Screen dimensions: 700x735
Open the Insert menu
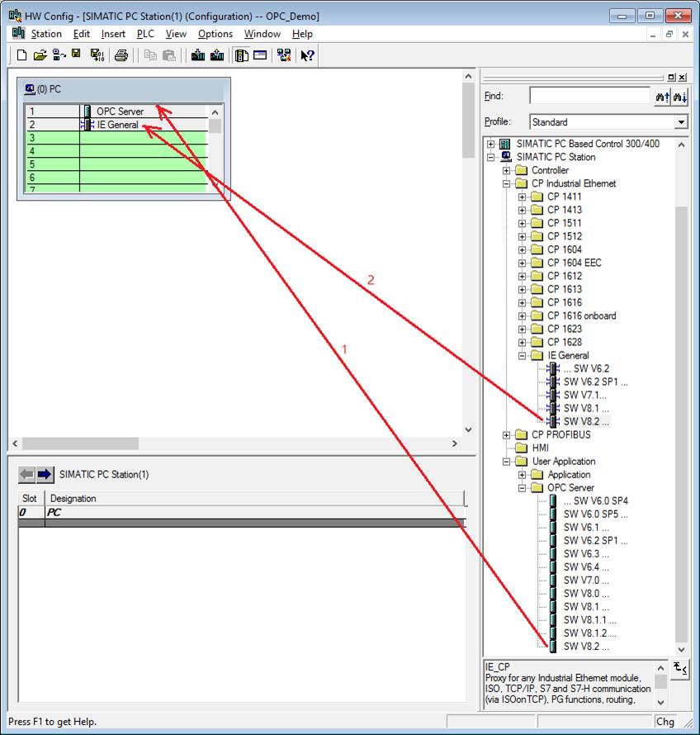(x=113, y=34)
